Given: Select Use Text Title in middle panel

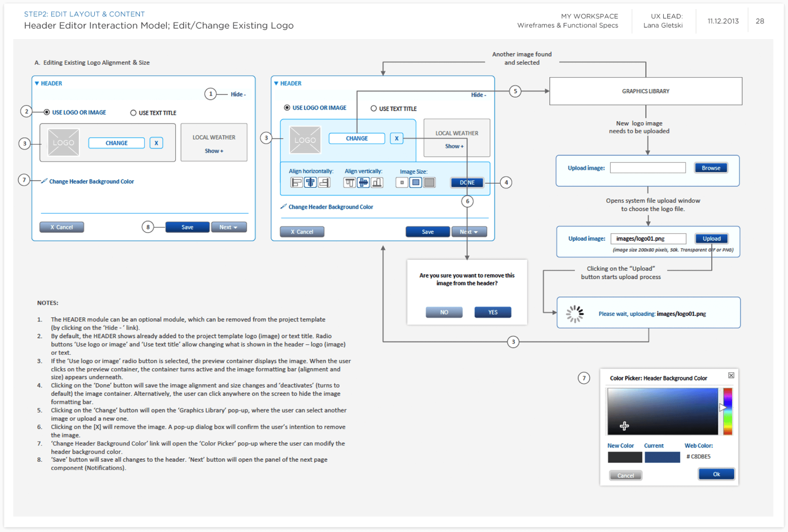Looking at the screenshot, I should tap(374, 109).
